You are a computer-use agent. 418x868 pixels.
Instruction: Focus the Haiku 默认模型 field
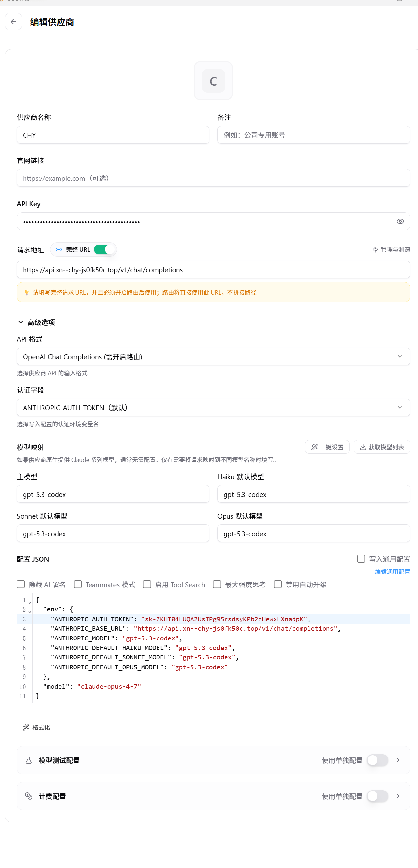coord(313,494)
